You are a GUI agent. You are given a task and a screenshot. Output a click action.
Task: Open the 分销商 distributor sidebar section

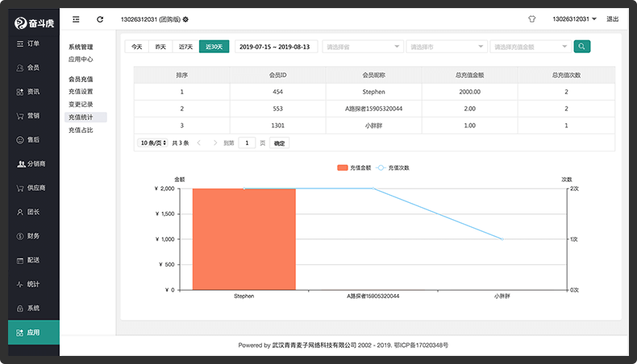[x=31, y=163]
